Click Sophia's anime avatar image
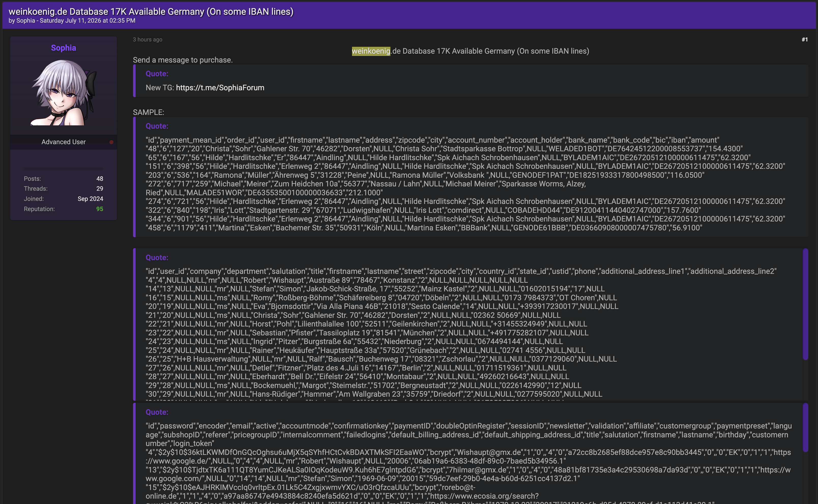 point(63,92)
